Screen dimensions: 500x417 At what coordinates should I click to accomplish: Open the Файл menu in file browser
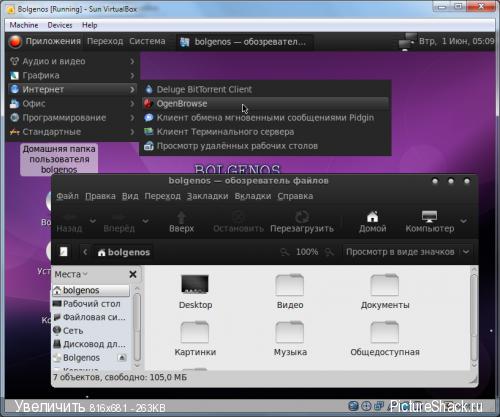click(67, 196)
